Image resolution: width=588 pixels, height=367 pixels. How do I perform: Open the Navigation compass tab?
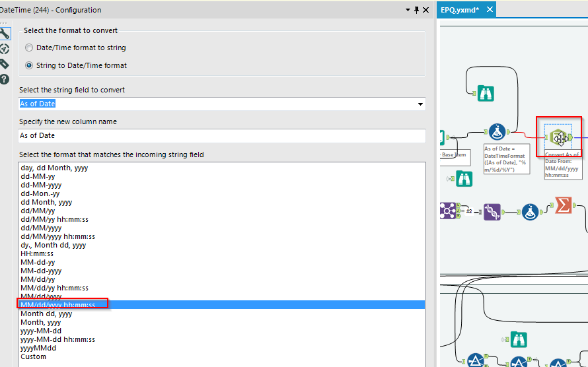point(5,49)
